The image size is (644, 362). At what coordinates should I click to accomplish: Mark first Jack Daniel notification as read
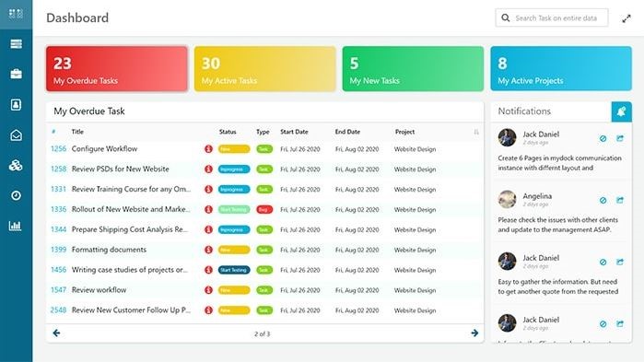603,139
